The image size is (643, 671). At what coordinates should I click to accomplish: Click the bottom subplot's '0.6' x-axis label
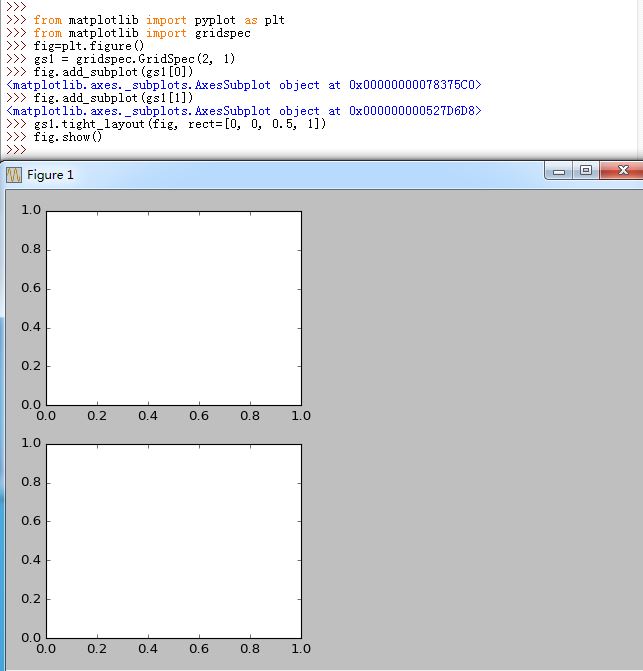point(199,649)
